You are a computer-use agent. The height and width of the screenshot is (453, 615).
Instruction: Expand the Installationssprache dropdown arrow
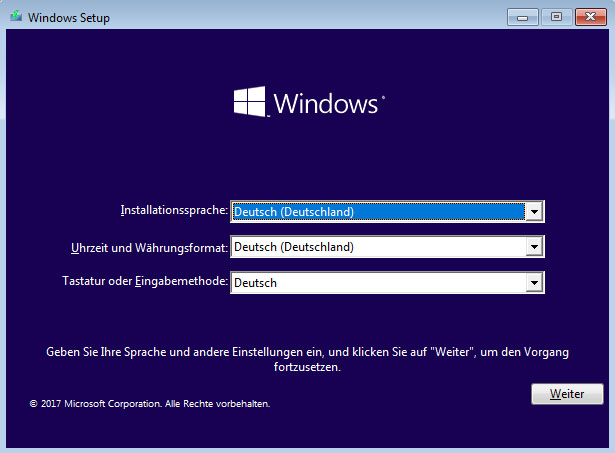click(x=534, y=211)
